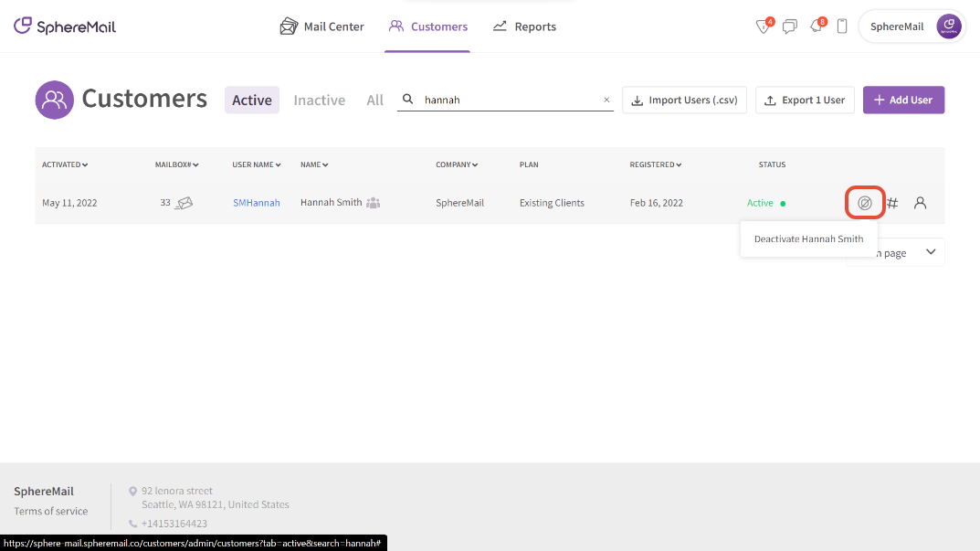Open the SMHannah user name link
The image size is (980, 551).
[x=257, y=203]
